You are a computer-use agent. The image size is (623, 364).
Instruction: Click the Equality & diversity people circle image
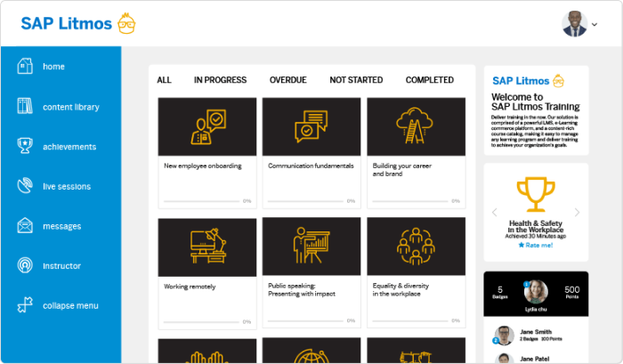click(x=416, y=247)
